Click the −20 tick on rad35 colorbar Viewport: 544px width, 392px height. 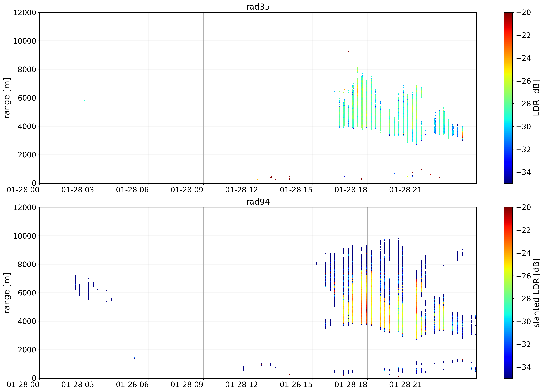pos(523,13)
